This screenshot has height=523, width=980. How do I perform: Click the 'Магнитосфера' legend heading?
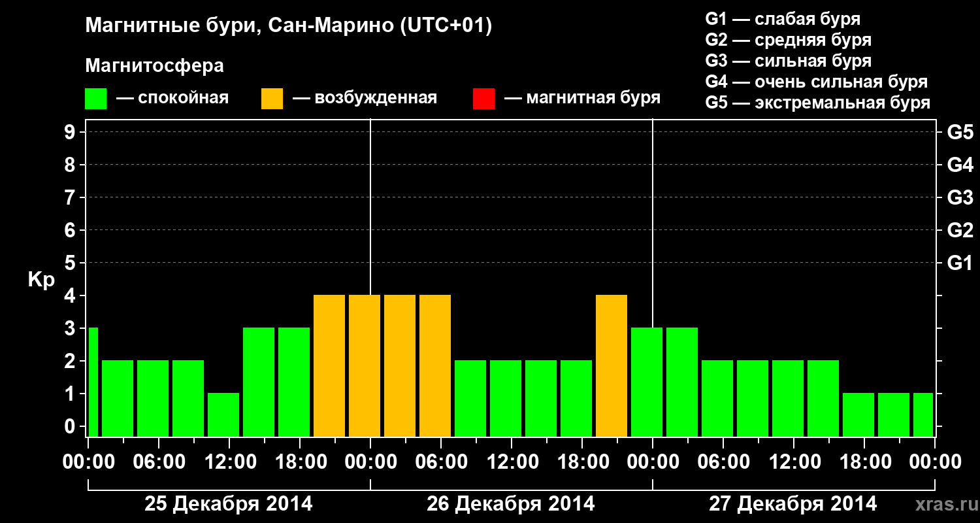click(155, 66)
